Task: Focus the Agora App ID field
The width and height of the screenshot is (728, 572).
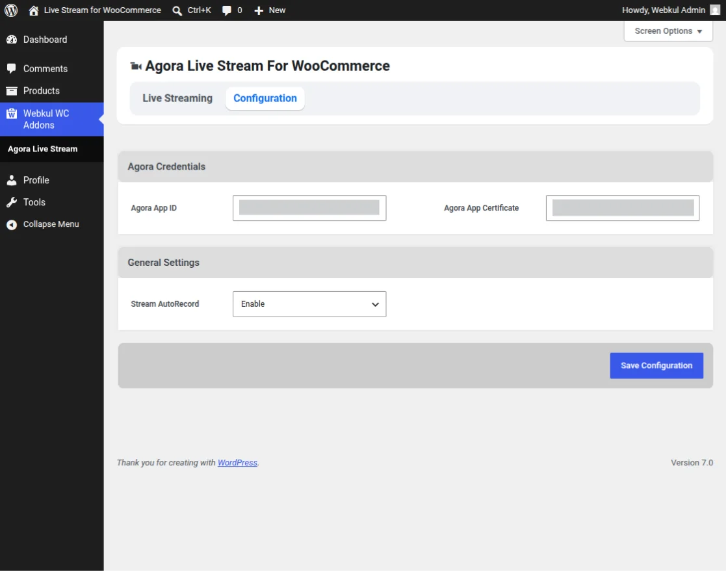Action: click(309, 208)
